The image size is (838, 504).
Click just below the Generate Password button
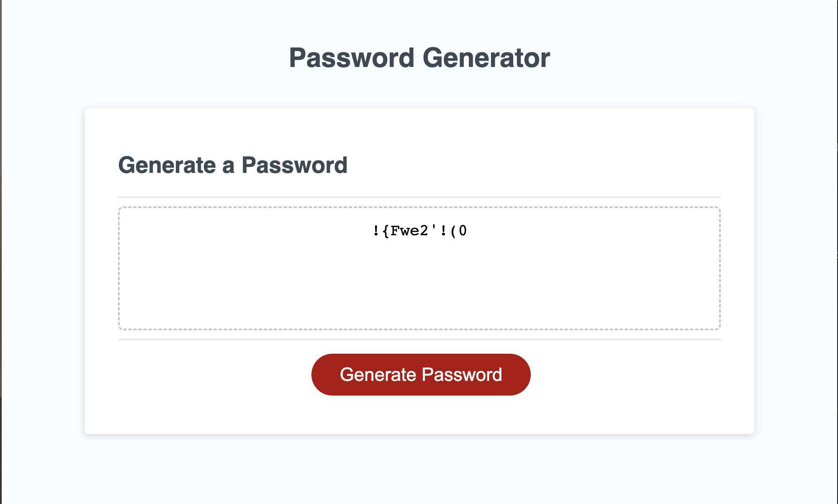pos(420,408)
